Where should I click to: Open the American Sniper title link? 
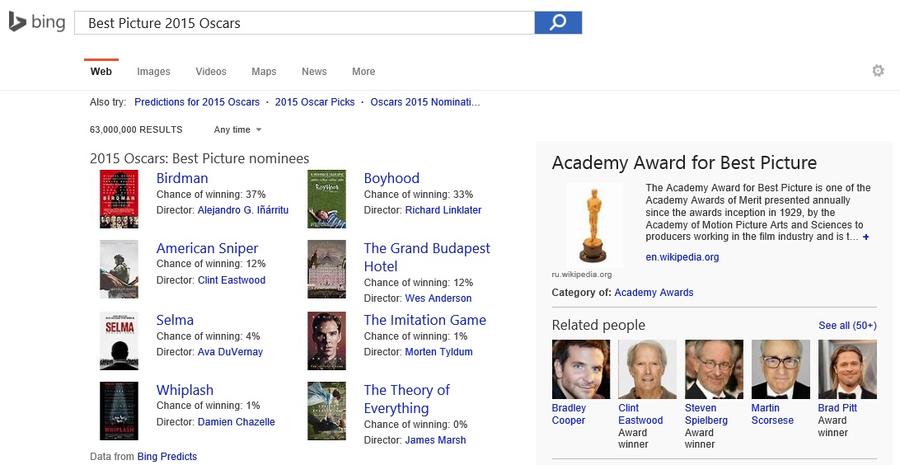[x=207, y=248]
